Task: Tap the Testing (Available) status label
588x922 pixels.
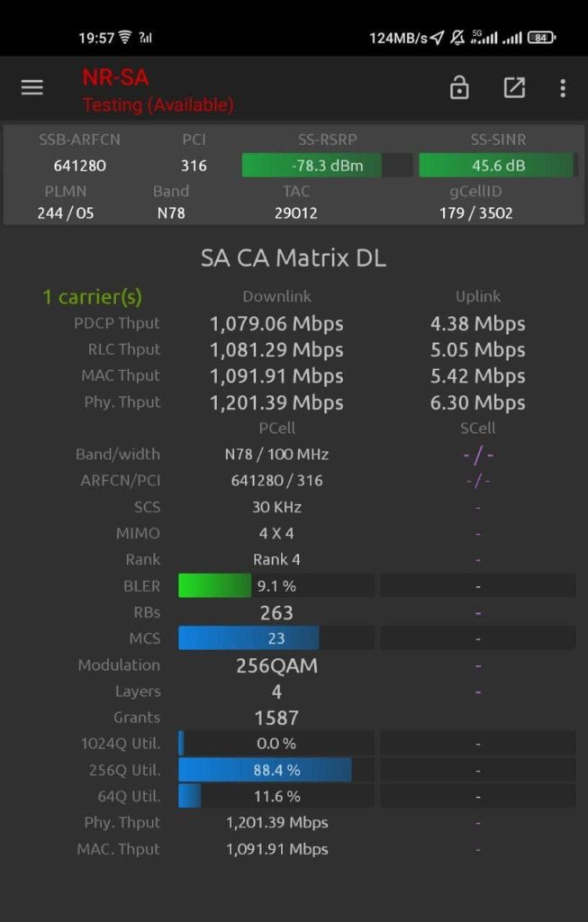Action: (x=158, y=105)
